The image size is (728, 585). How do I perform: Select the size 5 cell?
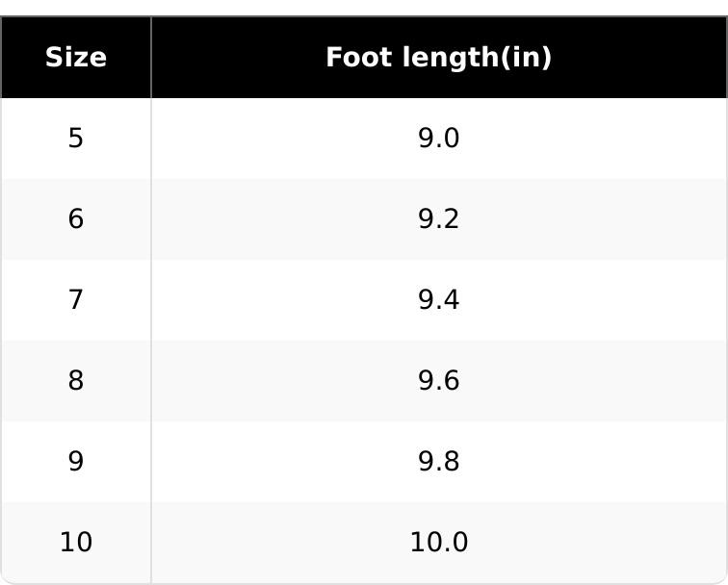[76, 139]
